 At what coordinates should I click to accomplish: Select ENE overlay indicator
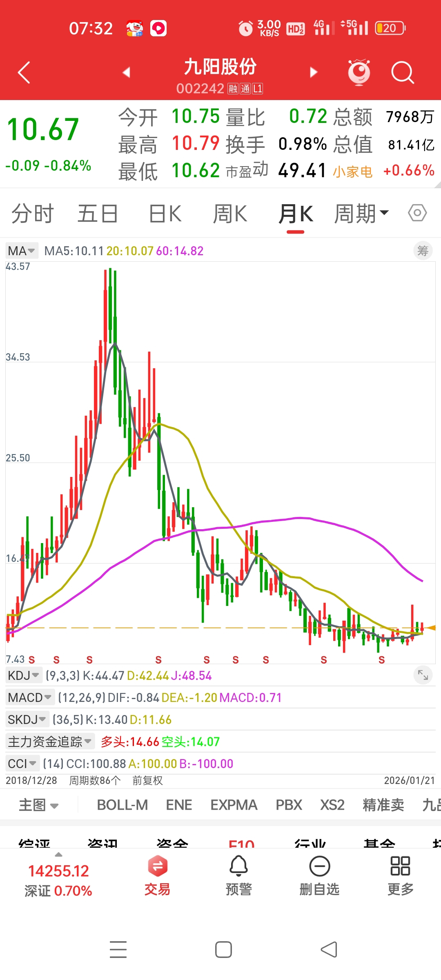coord(179,805)
